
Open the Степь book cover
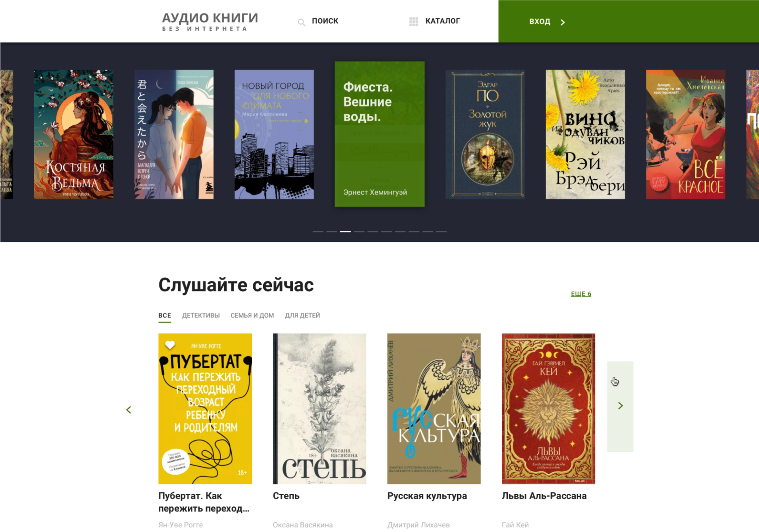click(x=319, y=409)
